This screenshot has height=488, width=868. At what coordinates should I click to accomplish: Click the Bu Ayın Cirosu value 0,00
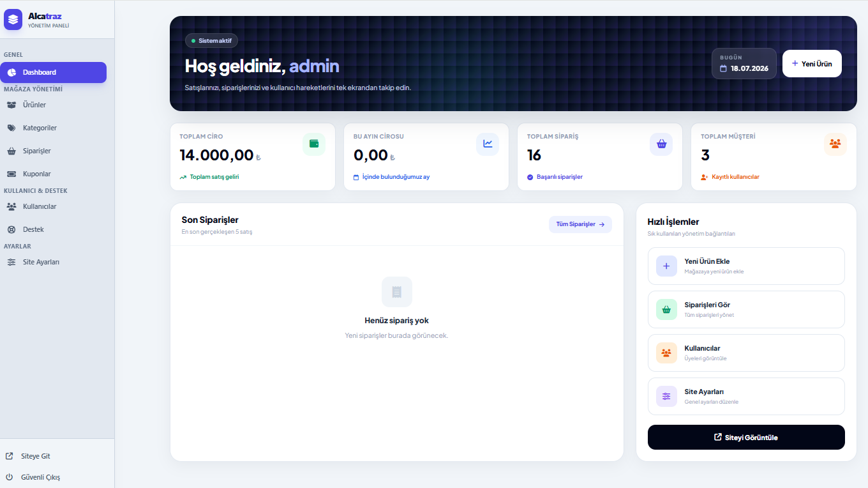(371, 155)
